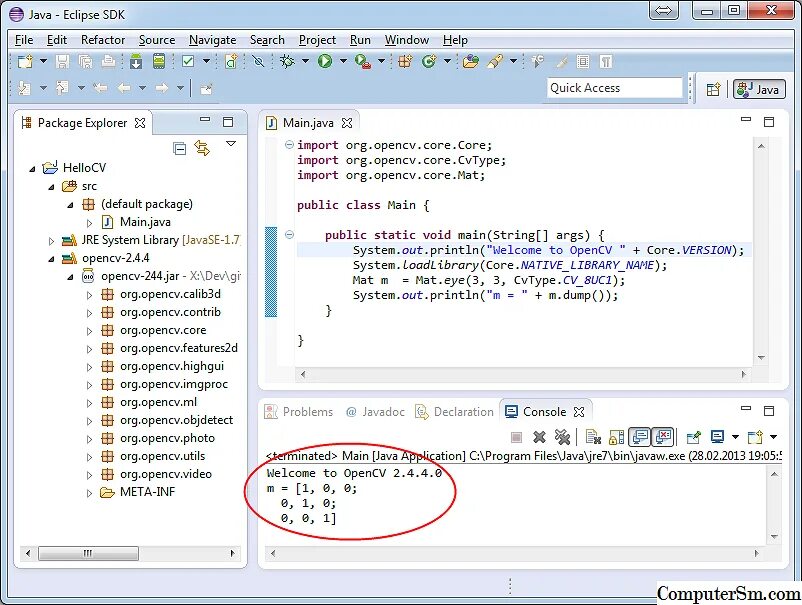The height and width of the screenshot is (605, 802).
Task: Click the Search flashlight icon
Action: [495, 61]
